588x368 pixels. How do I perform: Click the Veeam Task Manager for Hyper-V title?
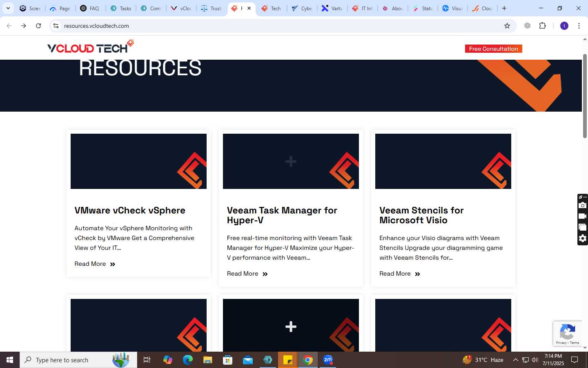coord(282,215)
